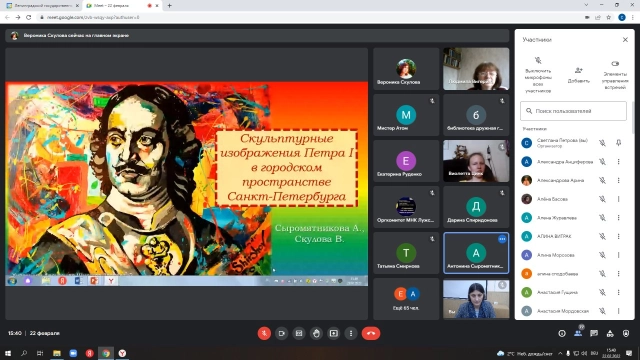The height and width of the screenshot is (360, 640).
Task: Click the participant search field
Action: coord(573,111)
